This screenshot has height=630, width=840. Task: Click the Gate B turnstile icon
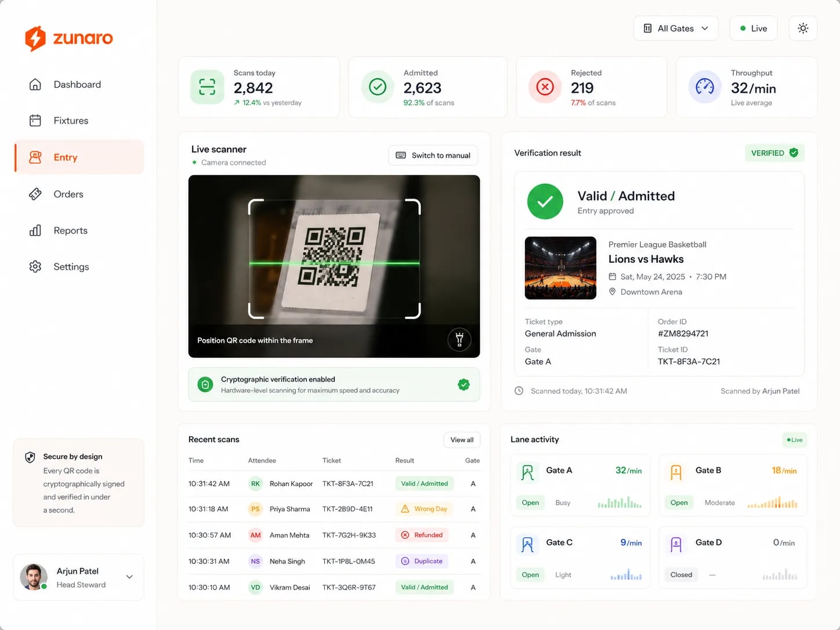click(676, 472)
